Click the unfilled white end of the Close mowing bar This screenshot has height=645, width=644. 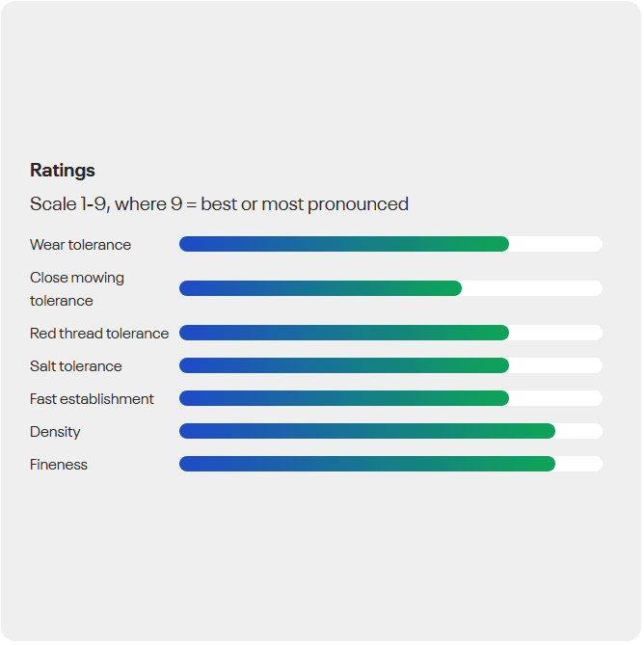[532, 288]
